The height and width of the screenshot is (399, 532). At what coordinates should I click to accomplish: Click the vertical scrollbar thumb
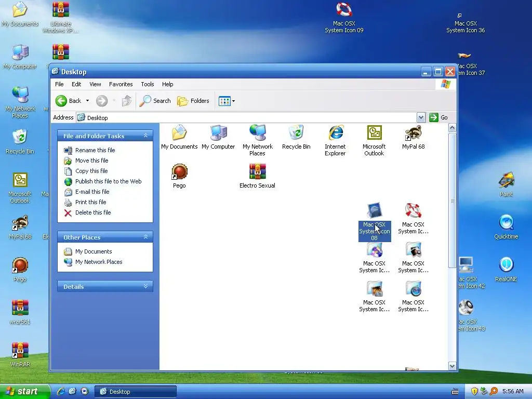coord(452,200)
